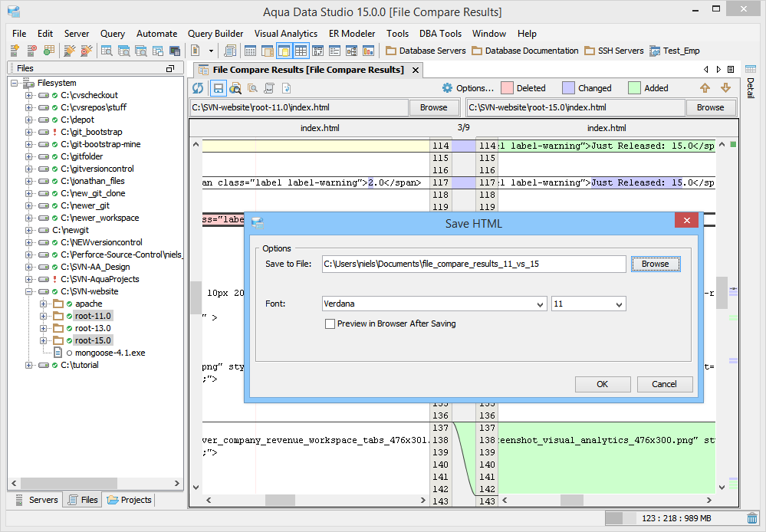Image resolution: width=766 pixels, height=532 pixels.
Task: Click the scroll tabs right arrow
Action: [718, 69]
